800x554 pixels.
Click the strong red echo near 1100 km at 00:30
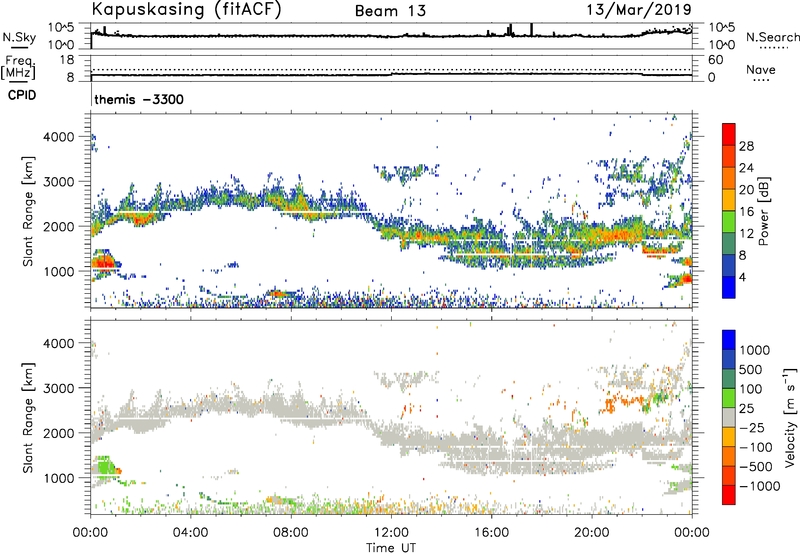coord(104,263)
